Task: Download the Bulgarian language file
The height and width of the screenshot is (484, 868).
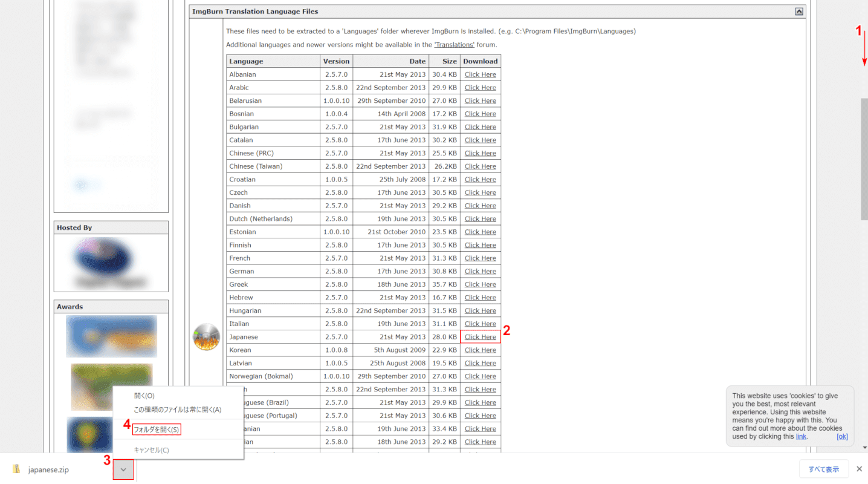Action: point(481,127)
